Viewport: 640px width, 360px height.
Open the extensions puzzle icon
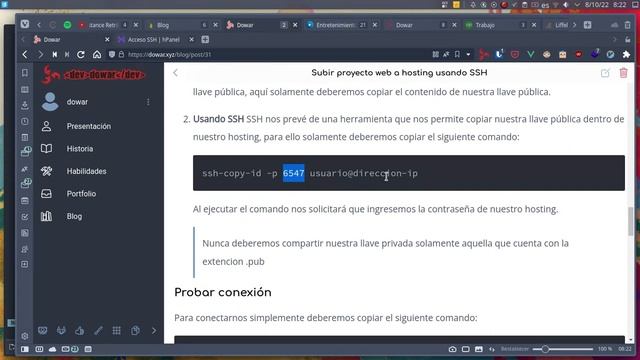coord(626,54)
